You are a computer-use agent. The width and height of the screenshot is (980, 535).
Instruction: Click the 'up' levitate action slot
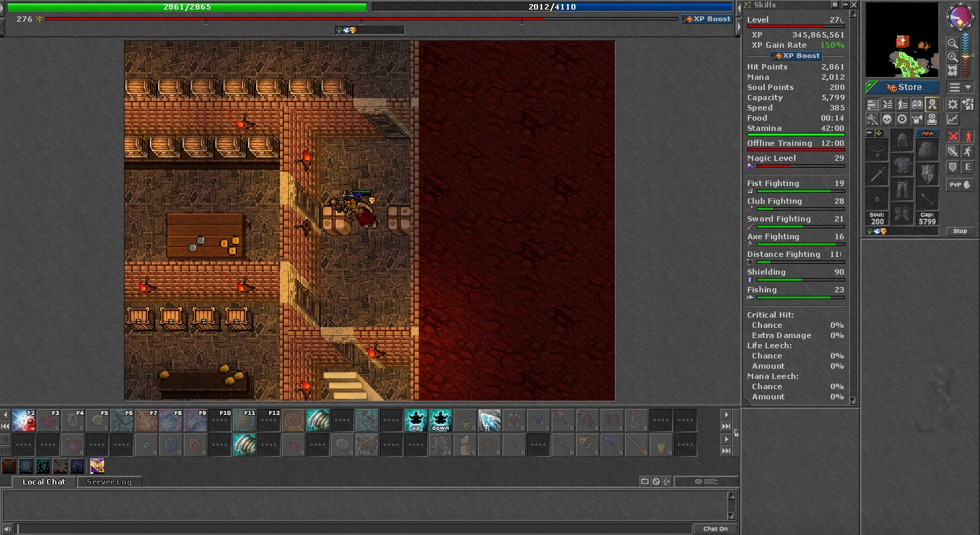point(416,421)
